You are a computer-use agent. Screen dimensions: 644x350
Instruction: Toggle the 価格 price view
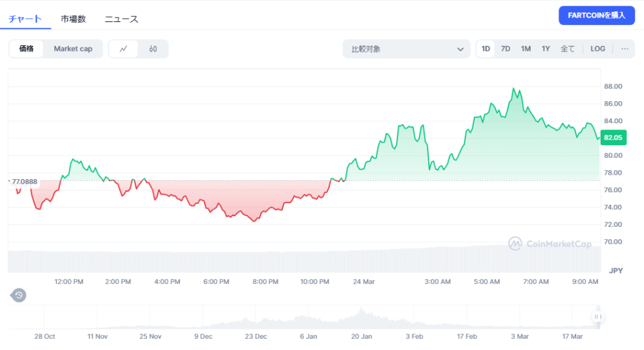[x=26, y=49]
